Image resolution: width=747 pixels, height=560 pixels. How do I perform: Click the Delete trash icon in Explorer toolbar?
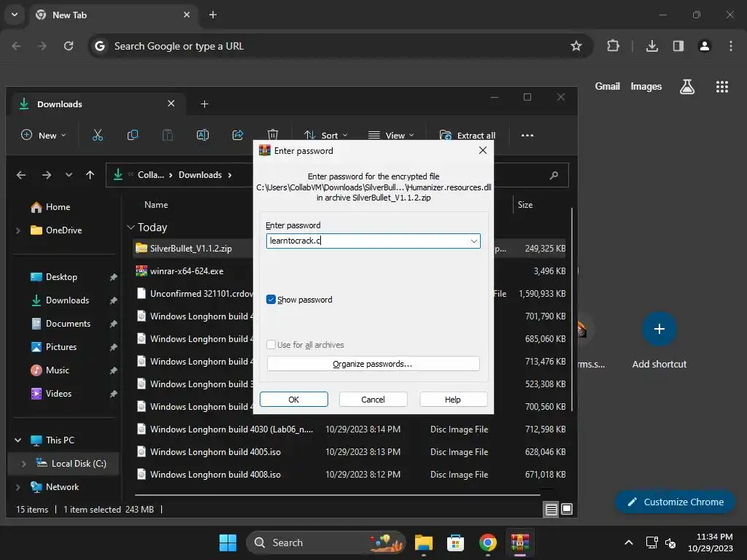273,135
